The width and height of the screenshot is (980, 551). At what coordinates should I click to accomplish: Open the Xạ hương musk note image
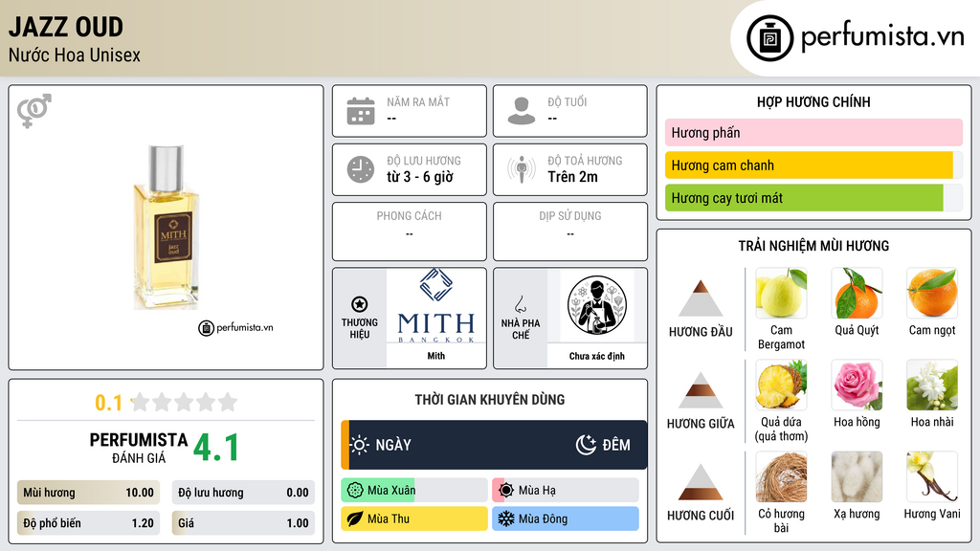(x=857, y=476)
